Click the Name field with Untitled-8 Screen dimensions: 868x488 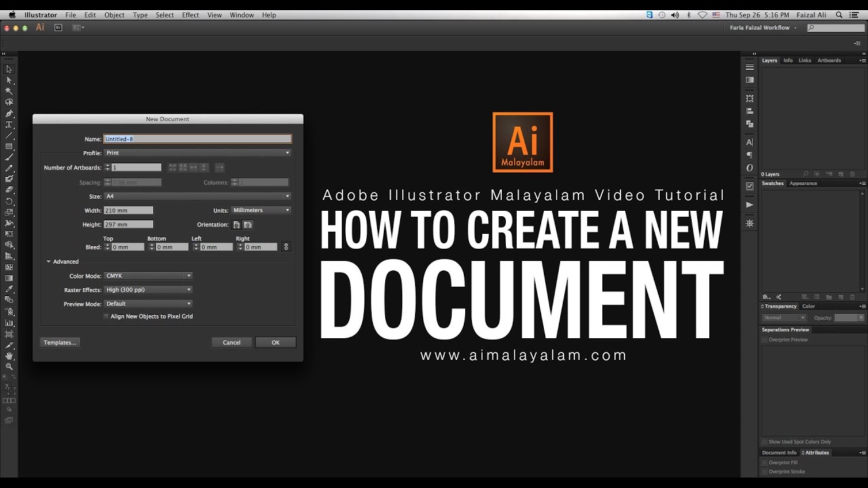[x=197, y=139]
